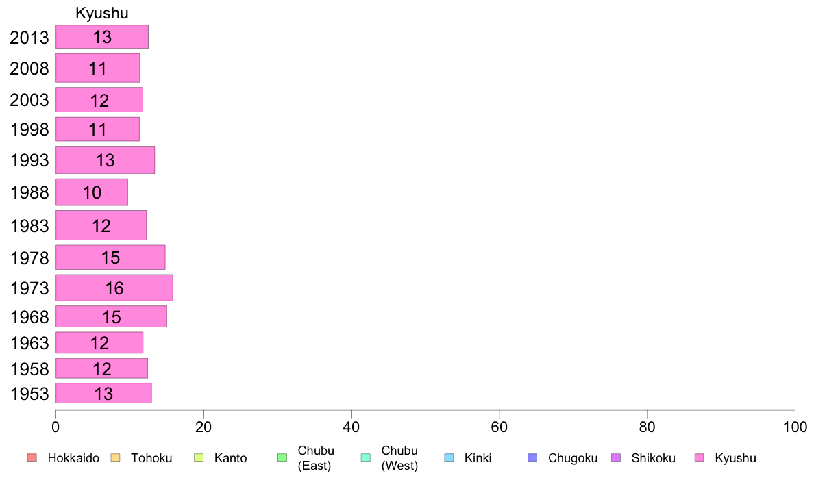Toggle the Kyushu legend swatch

click(x=700, y=457)
